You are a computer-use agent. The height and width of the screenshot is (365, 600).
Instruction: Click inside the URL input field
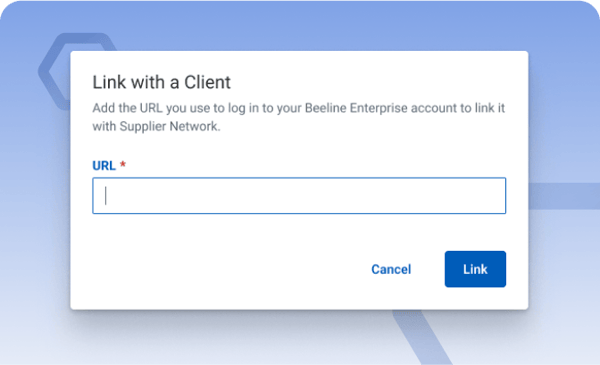(x=299, y=196)
